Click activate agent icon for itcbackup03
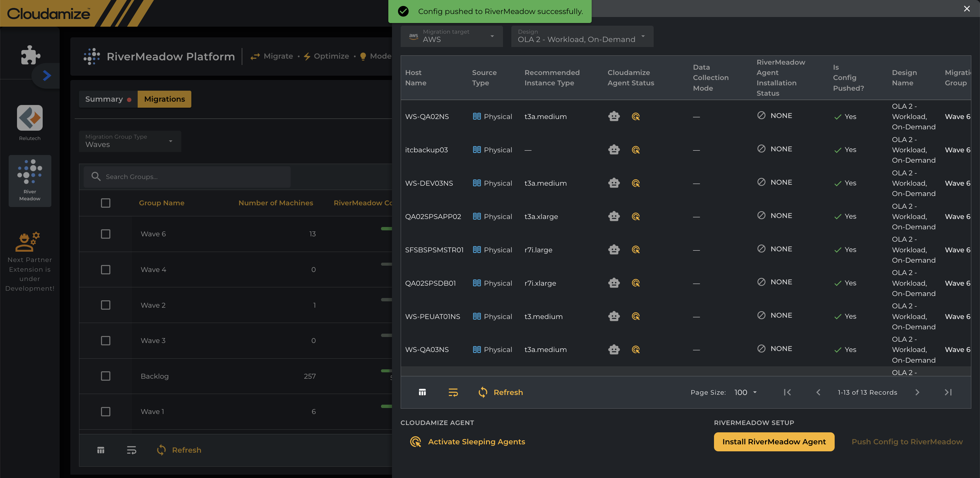Screen dimensions: 980x478 tap(636, 150)
